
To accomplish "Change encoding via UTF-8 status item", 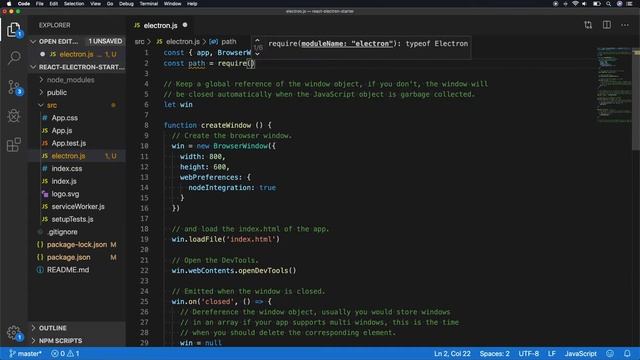I will [x=529, y=353].
